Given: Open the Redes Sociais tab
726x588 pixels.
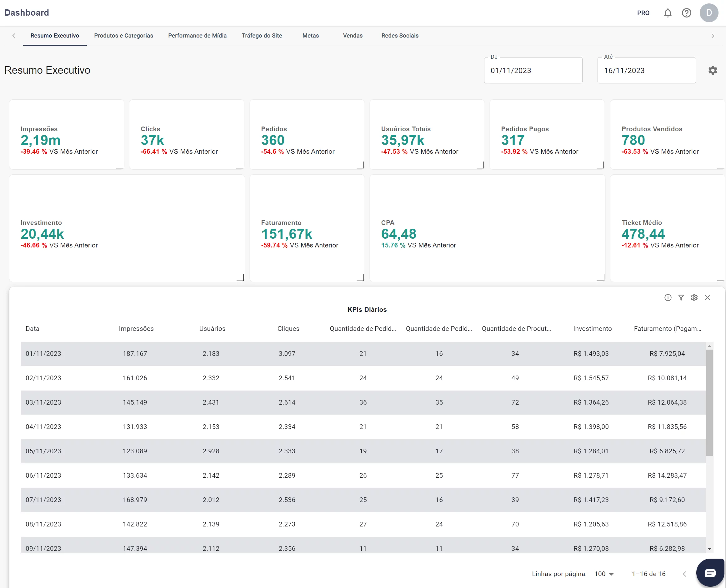Looking at the screenshot, I should tap(400, 36).
